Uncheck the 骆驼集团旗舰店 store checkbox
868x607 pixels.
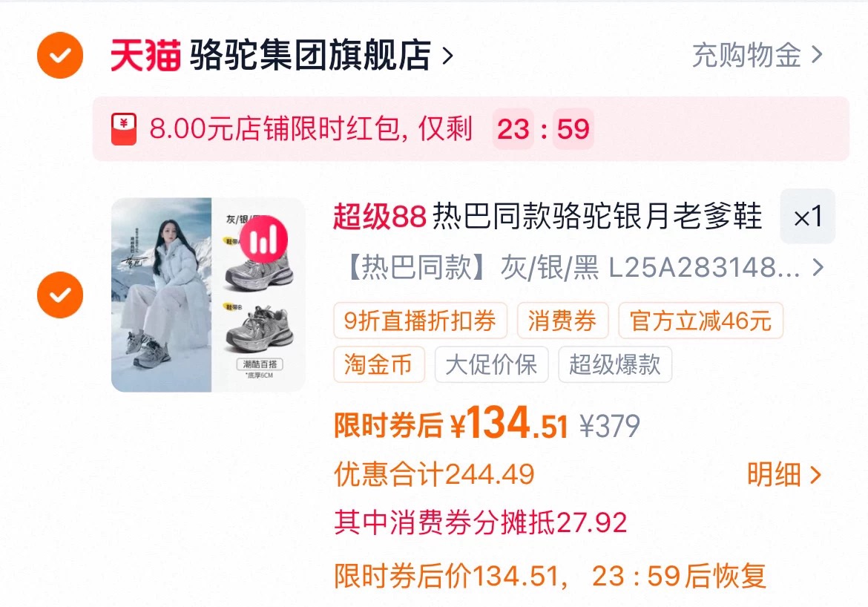coord(60,56)
